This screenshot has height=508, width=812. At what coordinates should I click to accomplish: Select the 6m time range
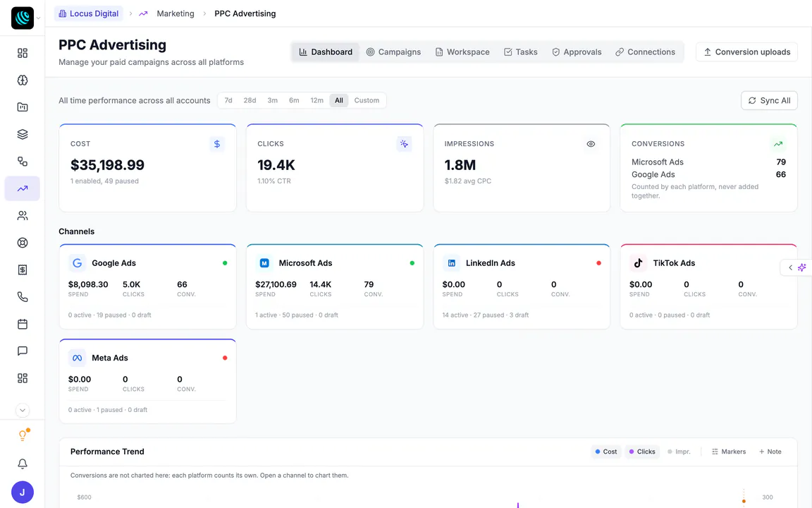294,101
